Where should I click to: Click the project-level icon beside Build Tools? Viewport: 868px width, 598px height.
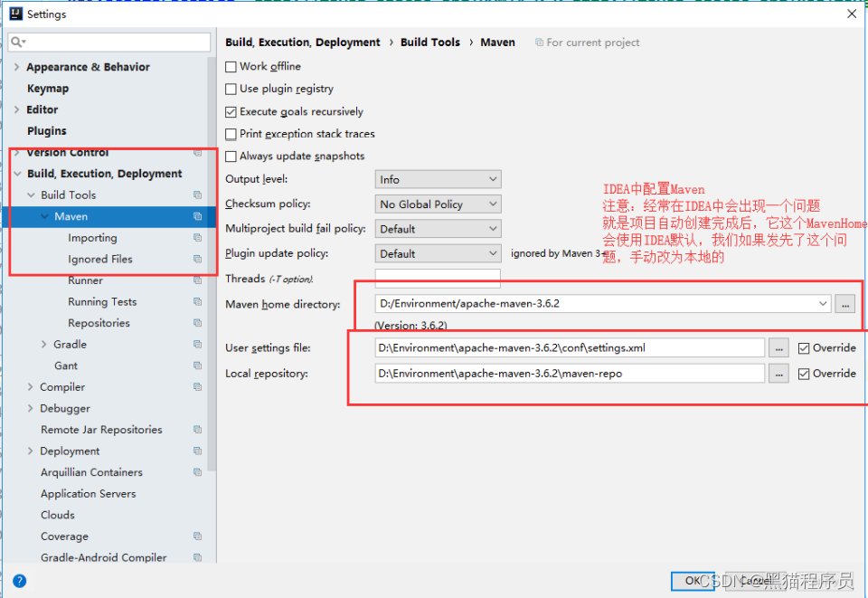click(x=197, y=195)
